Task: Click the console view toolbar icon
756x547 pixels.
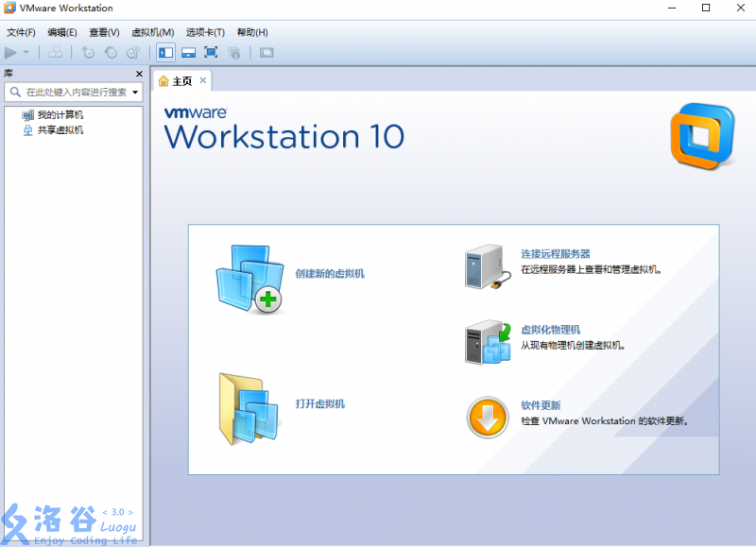Action: 266,52
